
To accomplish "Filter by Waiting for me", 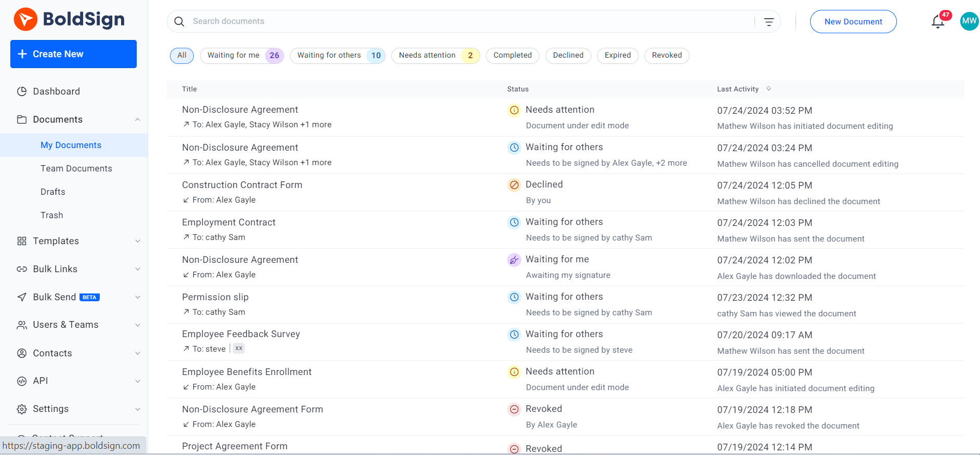I will 242,56.
